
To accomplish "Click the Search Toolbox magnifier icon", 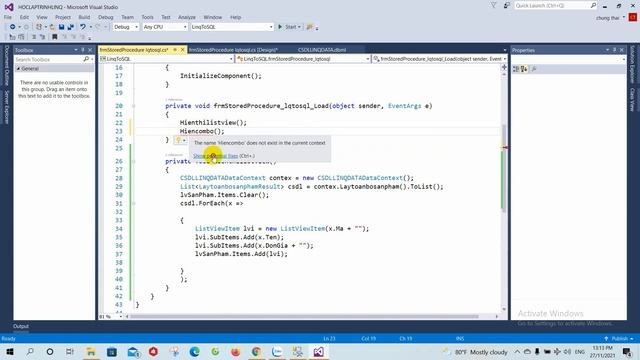I will tap(86, 60).
